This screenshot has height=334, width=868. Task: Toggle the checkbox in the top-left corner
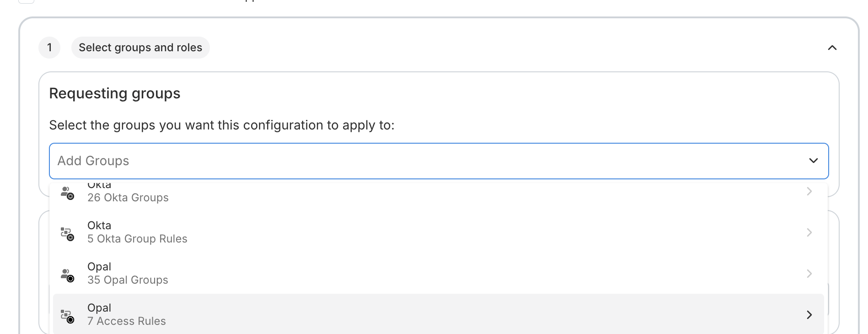[x=26, y=1]
